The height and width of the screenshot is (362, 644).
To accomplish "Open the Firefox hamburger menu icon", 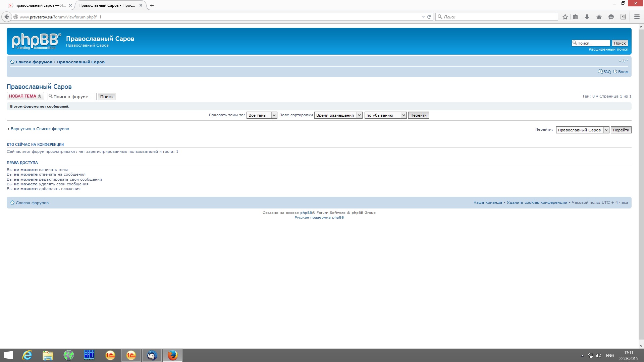I will [x=637, y=17].
